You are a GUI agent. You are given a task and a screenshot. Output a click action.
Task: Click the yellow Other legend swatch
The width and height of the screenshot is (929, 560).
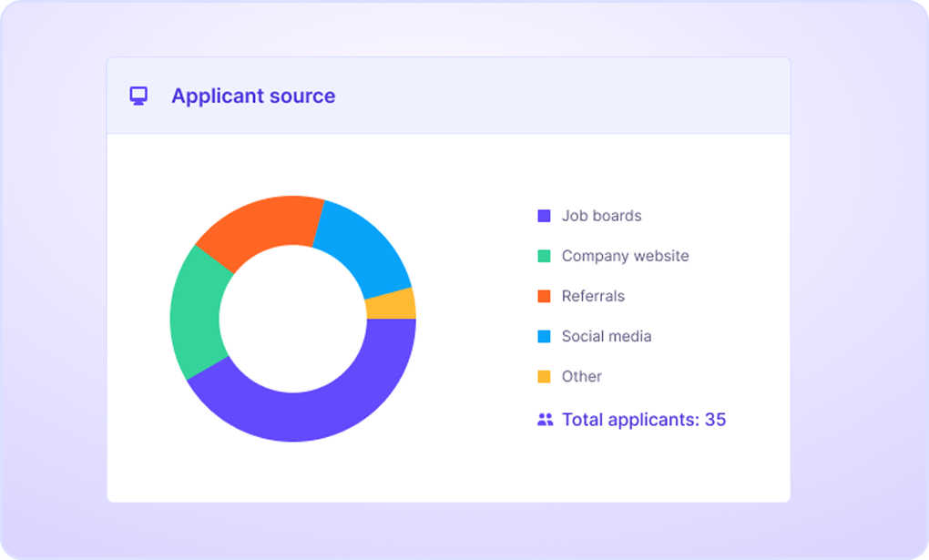(x=545, y=376)
